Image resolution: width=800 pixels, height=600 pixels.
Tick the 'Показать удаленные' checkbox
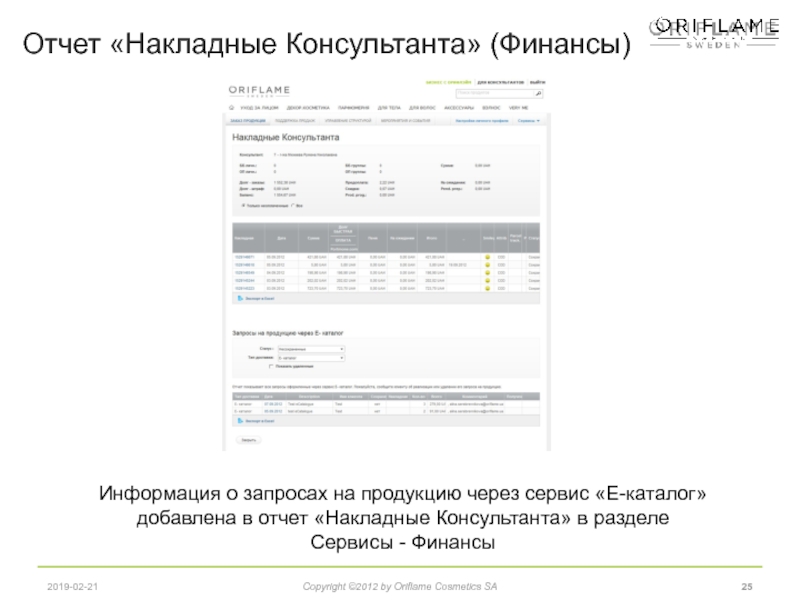[x=271, y=366]
